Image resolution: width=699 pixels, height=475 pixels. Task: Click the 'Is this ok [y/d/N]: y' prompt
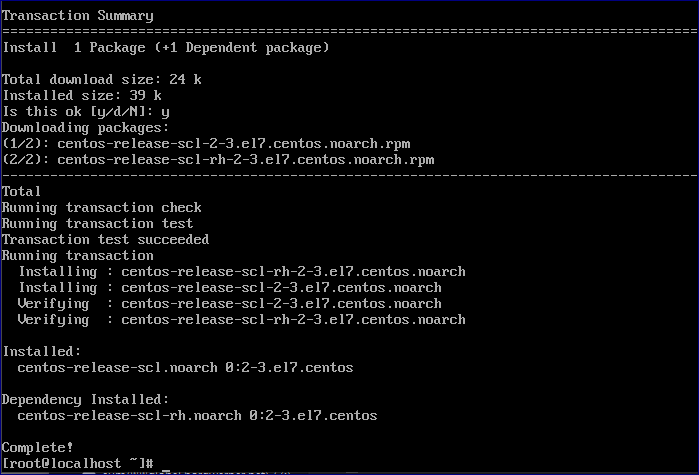pyautogui.click(x=86, y=112)
